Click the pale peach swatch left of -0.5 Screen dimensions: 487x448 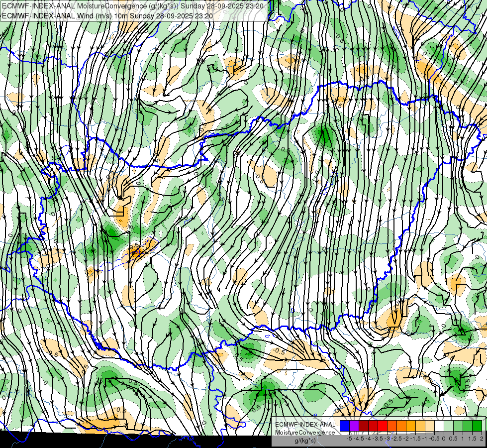tap(430, 426)
